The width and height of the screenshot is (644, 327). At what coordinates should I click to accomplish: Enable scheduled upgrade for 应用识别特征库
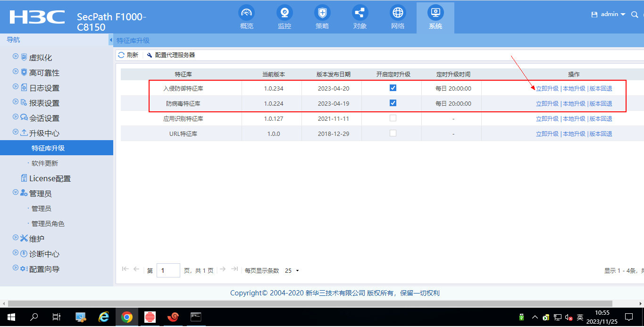pyautogui.click(x=393, y=118)
